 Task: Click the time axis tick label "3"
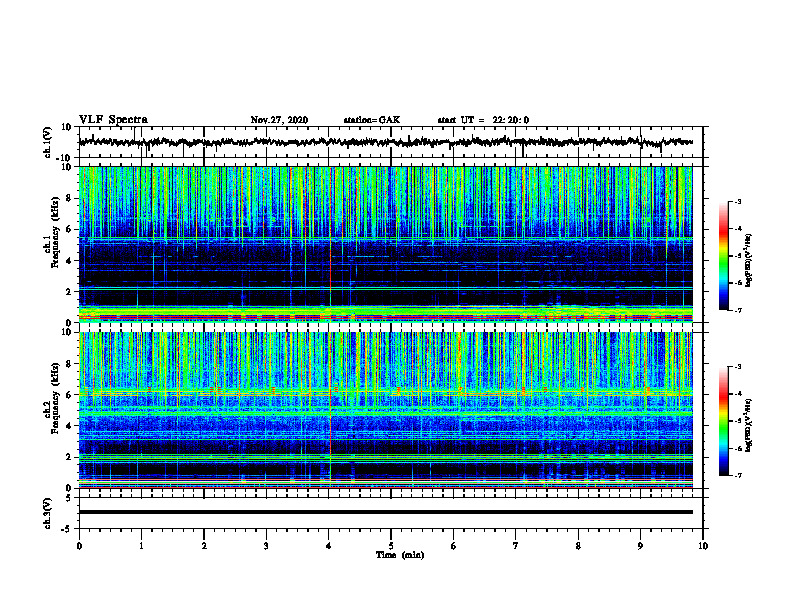coord(266,546)
